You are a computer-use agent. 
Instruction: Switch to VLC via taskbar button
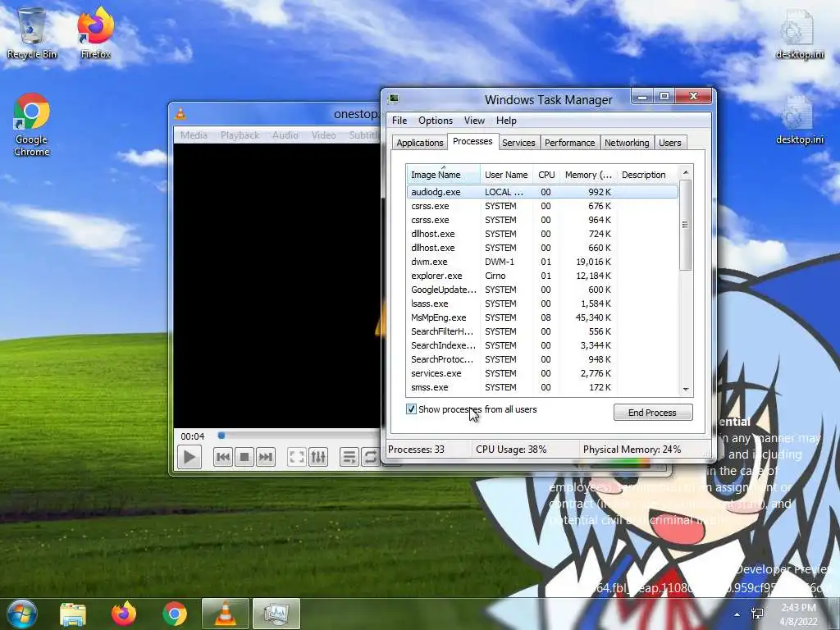click(225, 614)
